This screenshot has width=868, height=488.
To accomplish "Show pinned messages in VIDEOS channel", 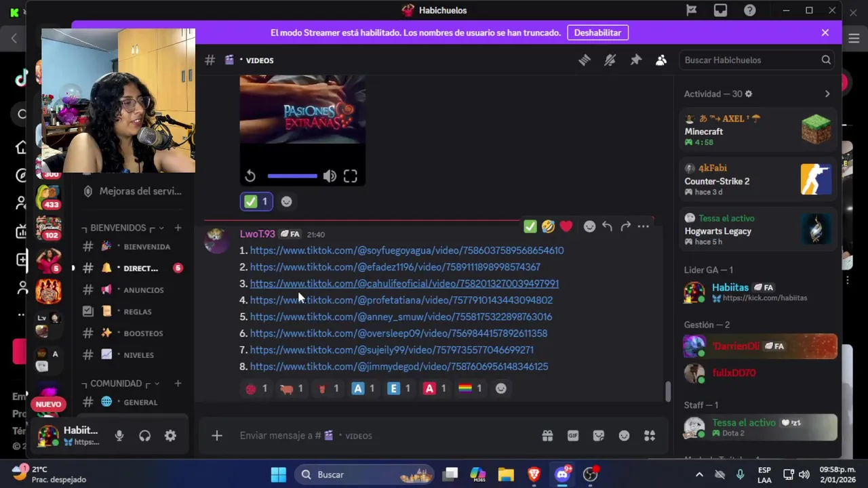I will click(x=635, y=60).
